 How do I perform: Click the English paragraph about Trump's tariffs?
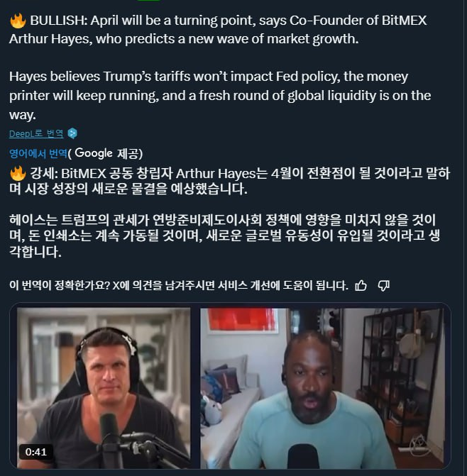coord(220,95)
